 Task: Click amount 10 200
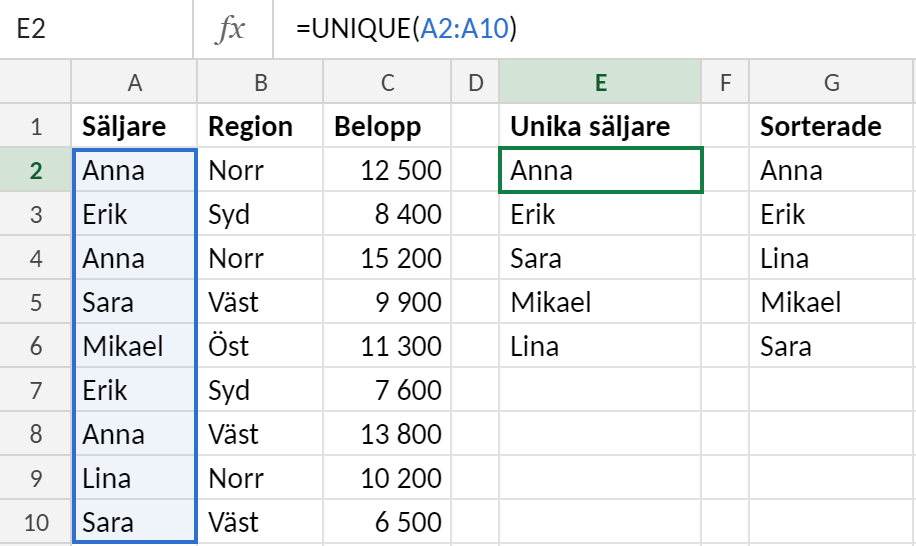click(x=387, y=478)
